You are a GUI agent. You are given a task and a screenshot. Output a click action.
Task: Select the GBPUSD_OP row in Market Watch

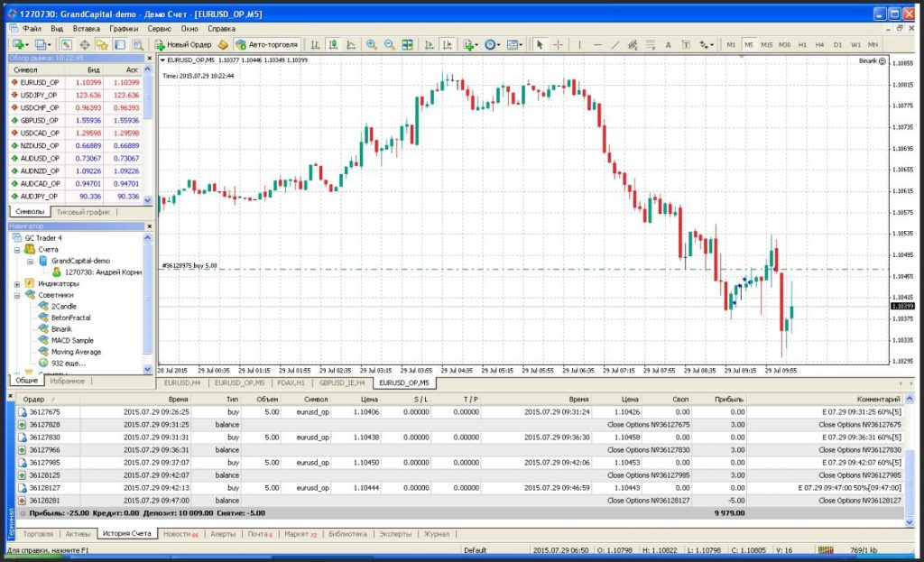click(76, 120)
